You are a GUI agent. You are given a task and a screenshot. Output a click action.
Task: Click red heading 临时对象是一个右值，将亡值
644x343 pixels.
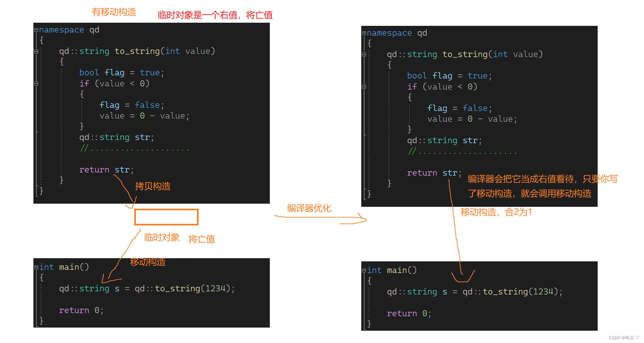tap(215, 15)
